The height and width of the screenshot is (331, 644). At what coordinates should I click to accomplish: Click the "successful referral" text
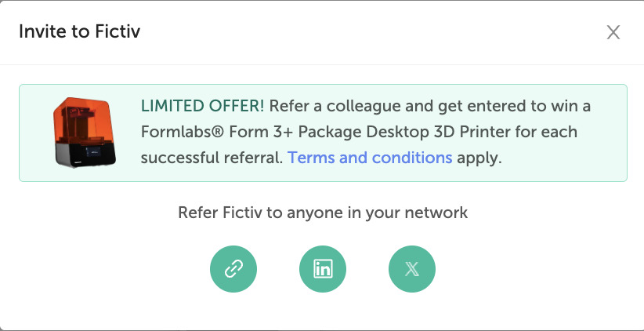point(209,158)
